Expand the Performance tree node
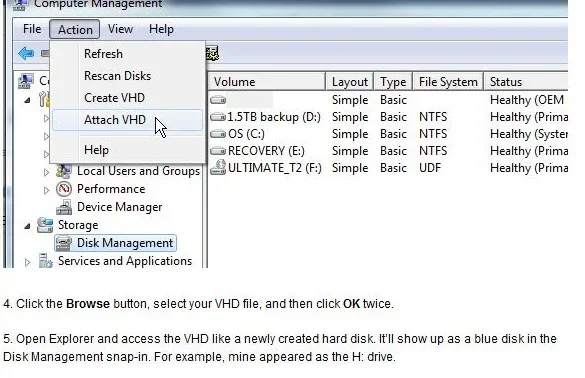Screen dimensions: 585x378 tap(46, 190)
